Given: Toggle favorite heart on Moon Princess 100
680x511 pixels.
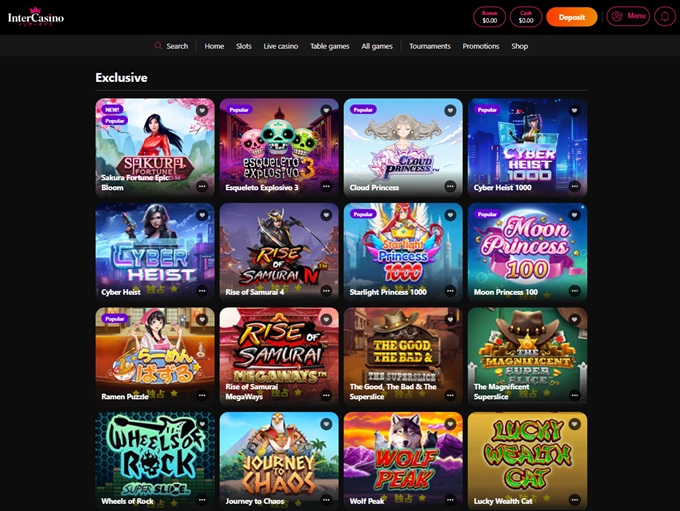Looking at the screenshot, I should [x=574, y=215].
